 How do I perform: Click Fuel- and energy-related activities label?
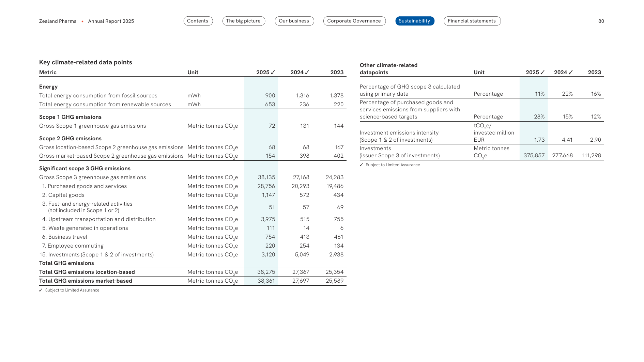click(x=87, y=207)
